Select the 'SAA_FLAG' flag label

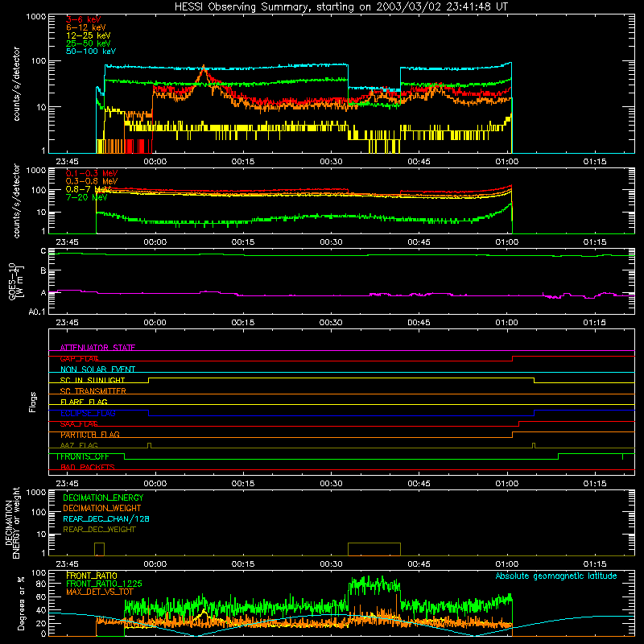point(79,424)
